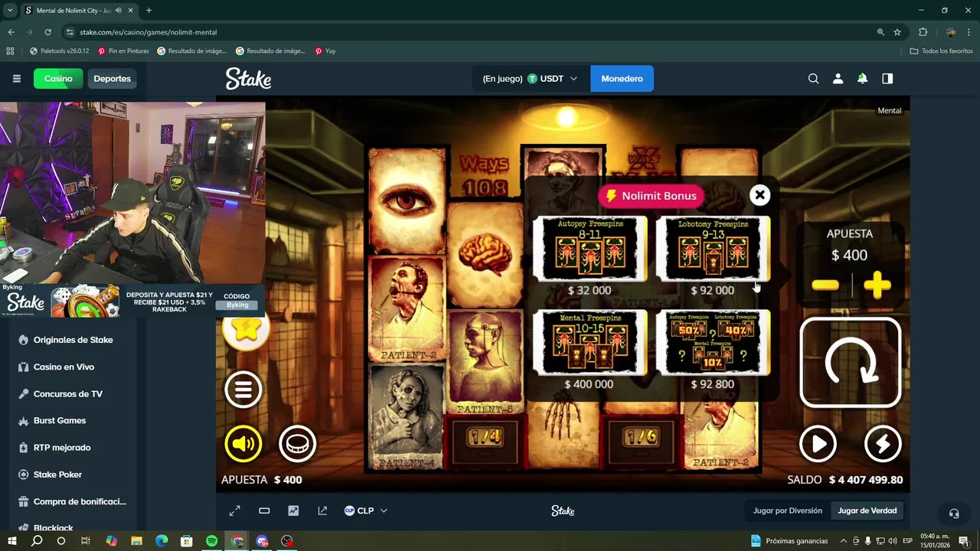Open the Pin en Pinturas bookmark
The height and width of the screenshot is (551, 980).
(x=123, y=51)
